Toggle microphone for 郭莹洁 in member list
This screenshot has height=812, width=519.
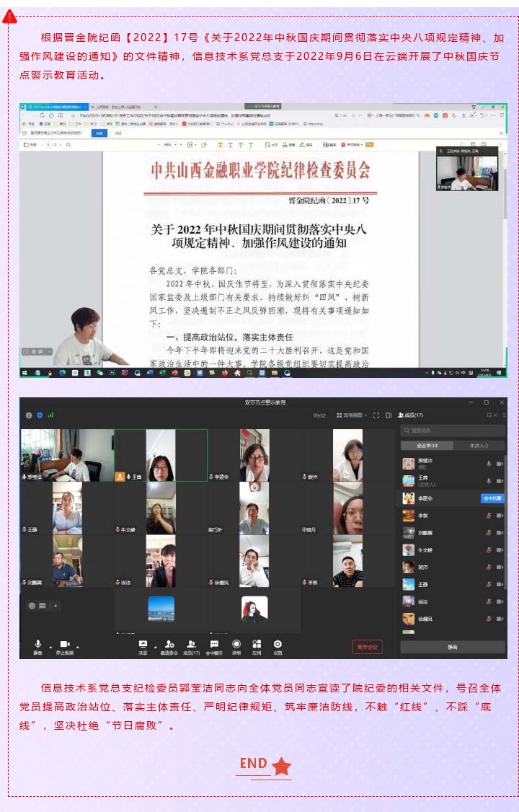pyautogui.click(x=489, y=464)
